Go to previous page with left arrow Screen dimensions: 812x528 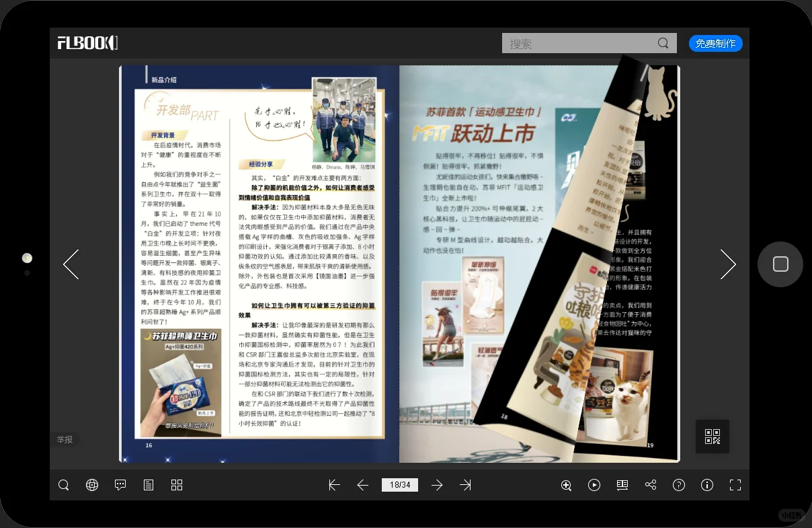[71, 264]
